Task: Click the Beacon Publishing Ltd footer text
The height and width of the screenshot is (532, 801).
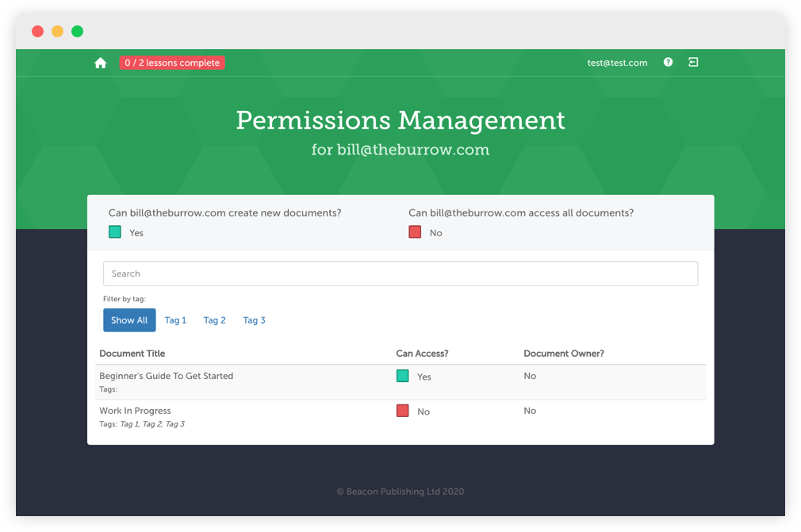Action: pyautogui.click(x=400, y=492)
